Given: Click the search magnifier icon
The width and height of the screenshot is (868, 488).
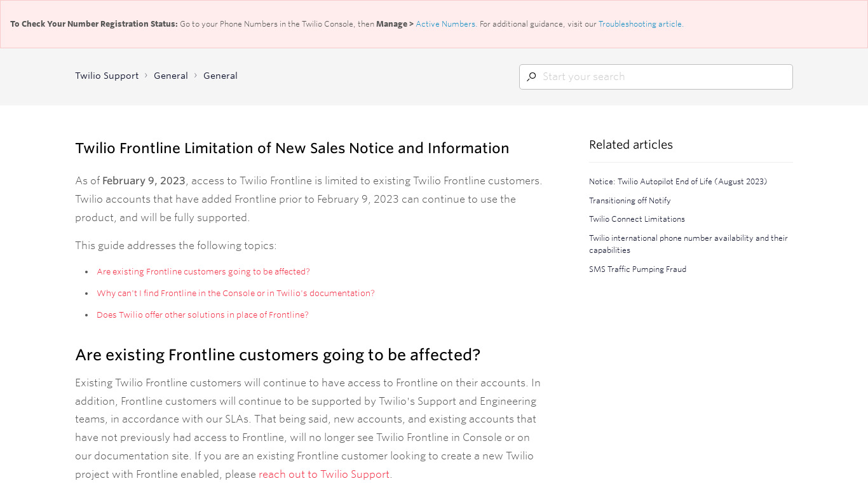Looking at the screenshot, I should pos(531,77).
